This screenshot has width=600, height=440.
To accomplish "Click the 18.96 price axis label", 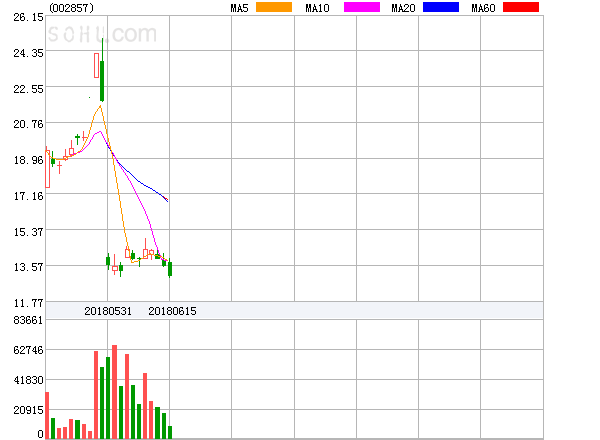I will coord(28,160).
